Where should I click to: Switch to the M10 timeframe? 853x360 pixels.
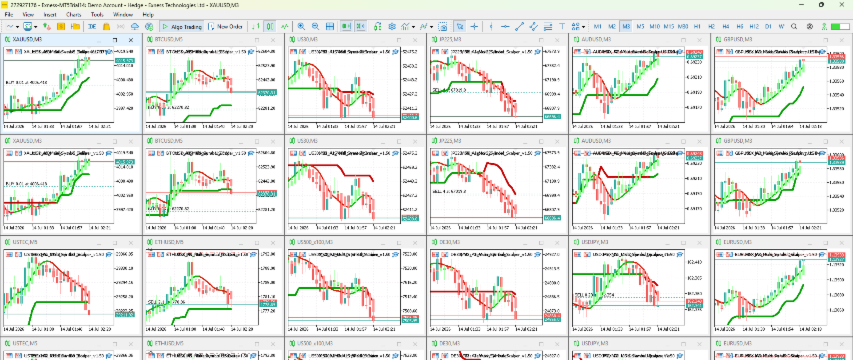point(654,26)
